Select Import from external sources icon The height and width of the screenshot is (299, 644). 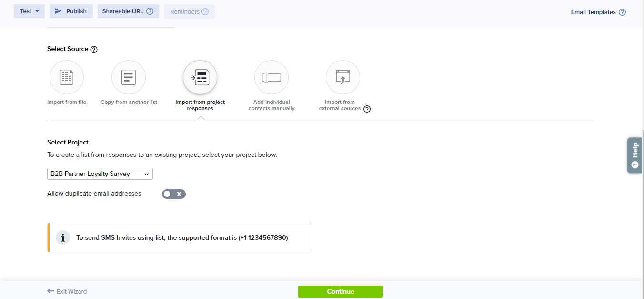343,77
